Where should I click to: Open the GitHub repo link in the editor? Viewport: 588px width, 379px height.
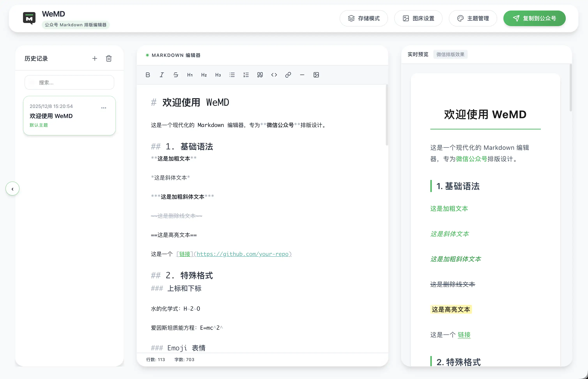point(243,254)
